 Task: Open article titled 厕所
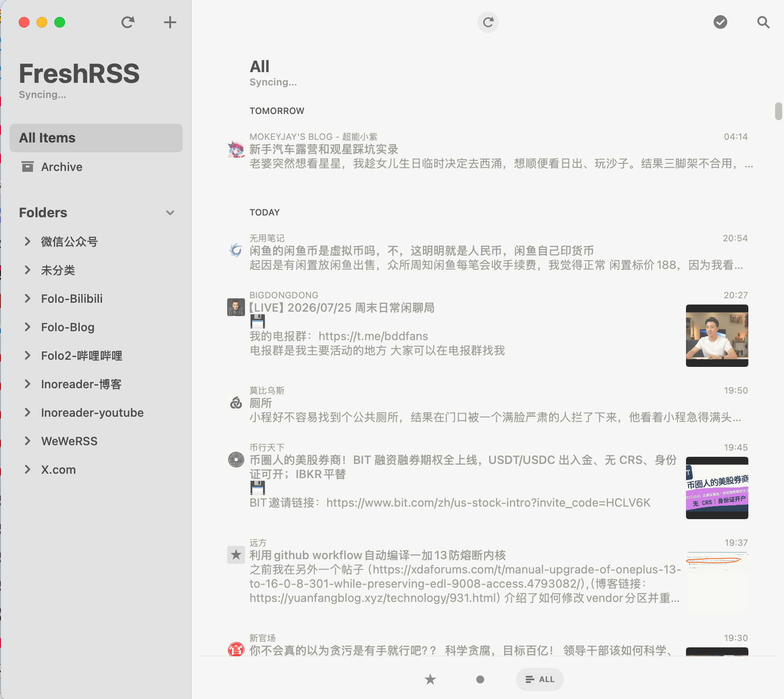point(261,403)
